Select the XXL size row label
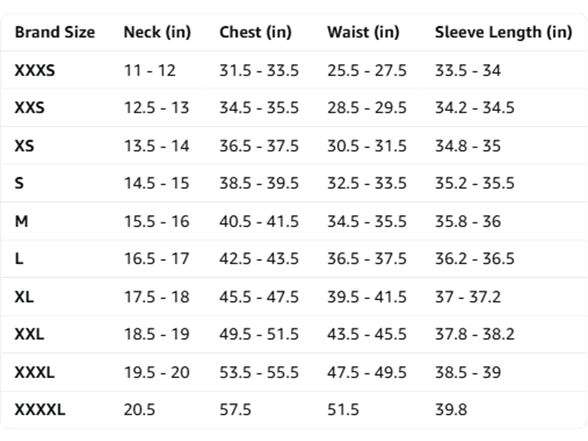 point(30,334)
